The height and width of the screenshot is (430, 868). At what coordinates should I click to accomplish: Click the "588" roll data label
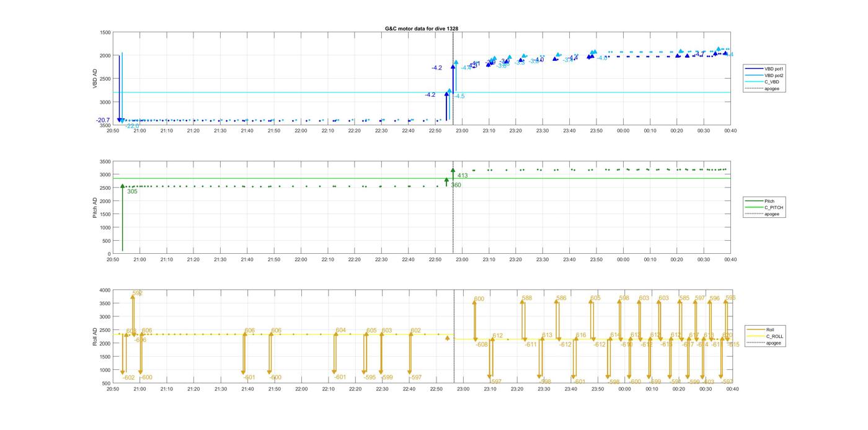[x=526, y=298]
